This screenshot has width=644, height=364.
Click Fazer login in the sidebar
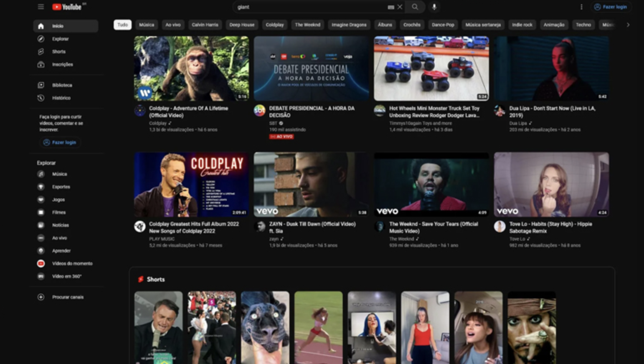coord(60,142)
